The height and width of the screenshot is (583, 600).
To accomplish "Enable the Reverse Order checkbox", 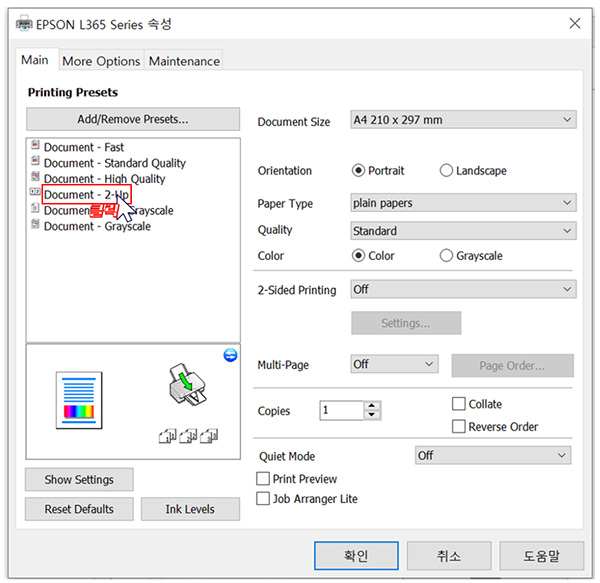I will pyautogui.click(x=459, y=426).
